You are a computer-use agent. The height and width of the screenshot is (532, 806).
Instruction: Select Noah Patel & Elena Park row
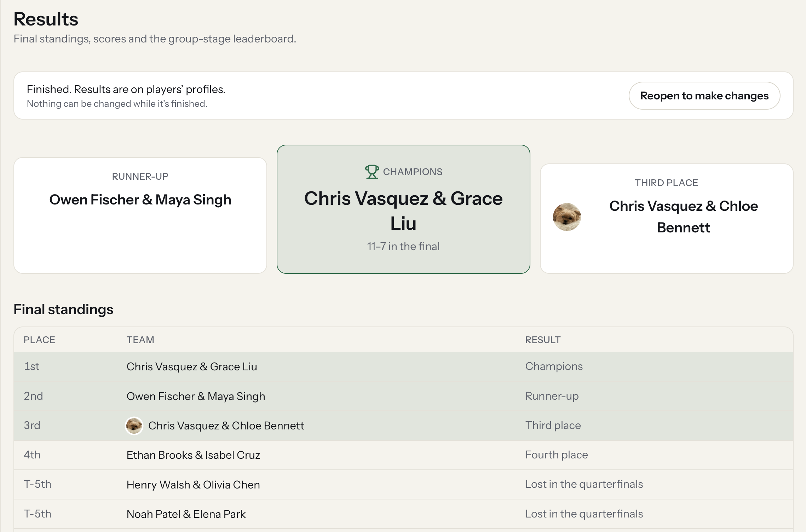point(403,514)
